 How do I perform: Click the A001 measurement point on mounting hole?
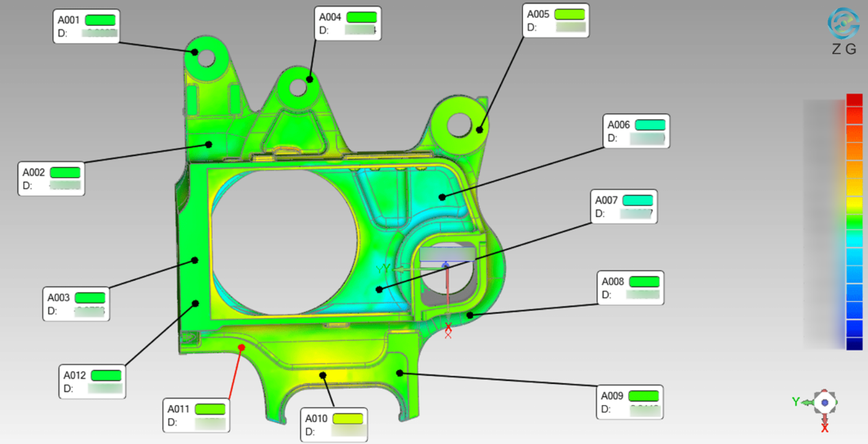(x=195, y=52)
